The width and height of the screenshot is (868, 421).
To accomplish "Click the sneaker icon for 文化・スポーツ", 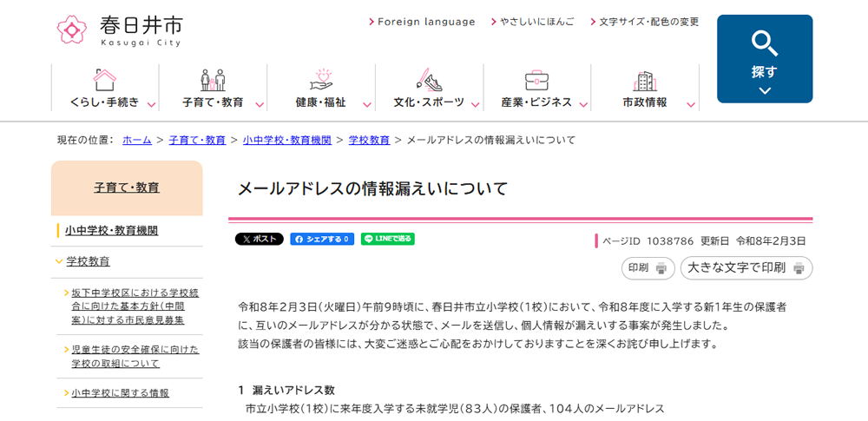I will 429,80.
